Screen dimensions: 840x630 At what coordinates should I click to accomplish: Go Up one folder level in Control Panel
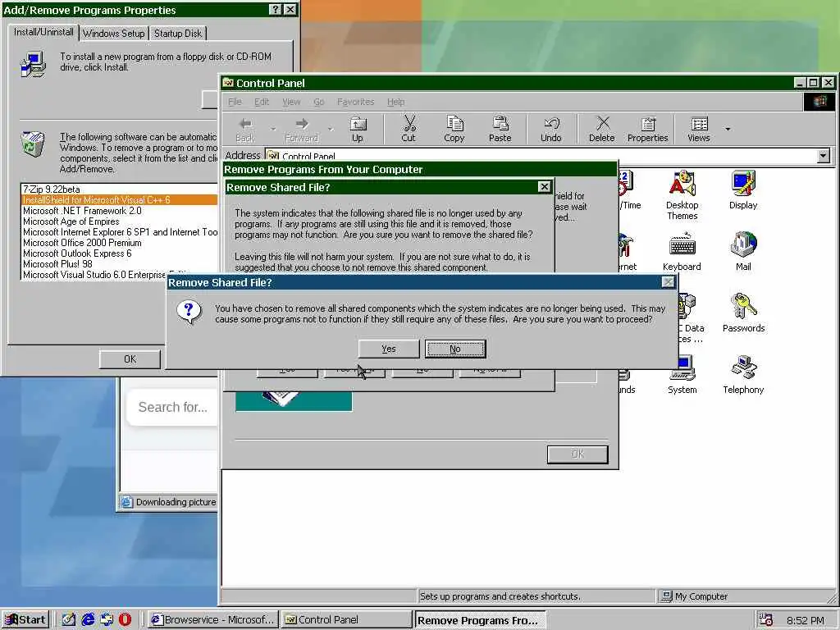tap(358, 130)
